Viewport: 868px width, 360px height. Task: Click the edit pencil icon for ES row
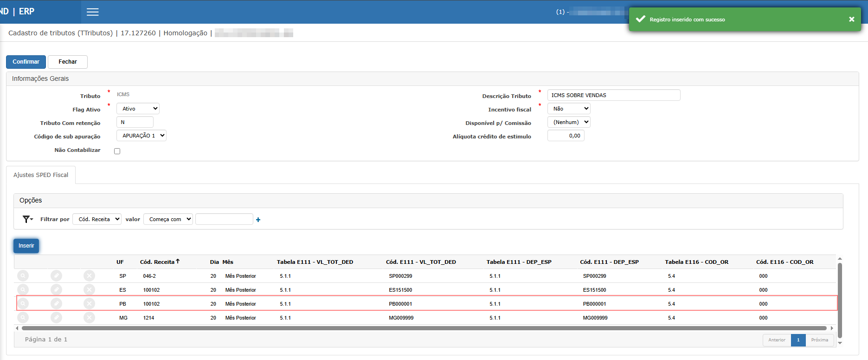pyautogui.click(x=56, y=290)
